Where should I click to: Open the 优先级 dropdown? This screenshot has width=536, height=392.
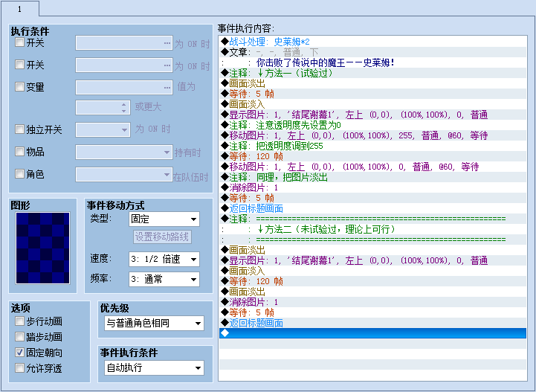(154, 324)
